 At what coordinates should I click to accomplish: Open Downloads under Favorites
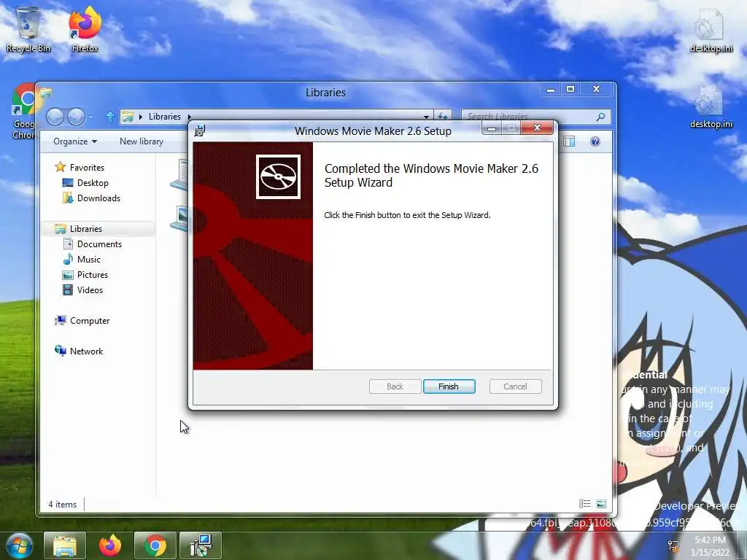(x=98, y=198)
